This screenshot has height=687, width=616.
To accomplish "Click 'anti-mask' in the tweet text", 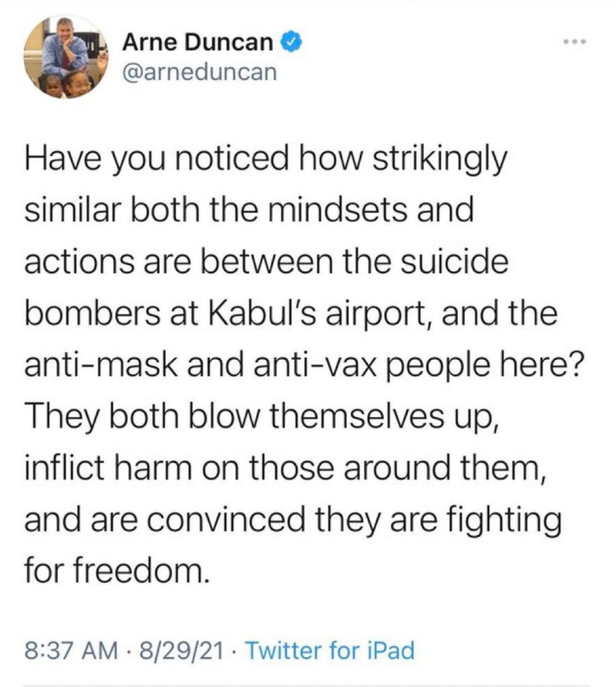I will click(101, 364).
